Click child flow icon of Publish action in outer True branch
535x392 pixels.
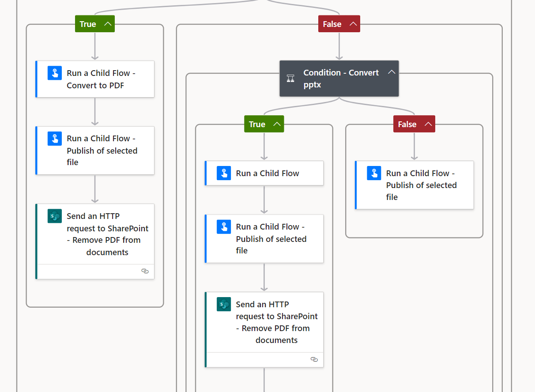coord(55,139)
